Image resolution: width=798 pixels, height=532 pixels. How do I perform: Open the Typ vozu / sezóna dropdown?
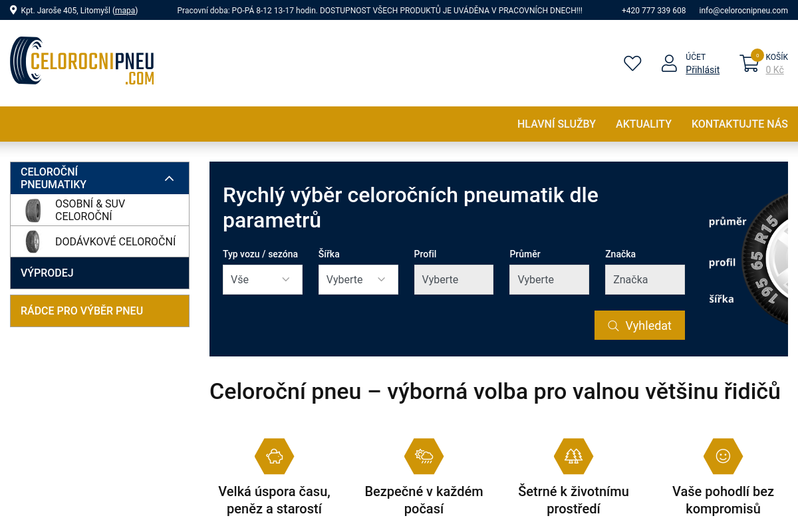pos(262,279)
